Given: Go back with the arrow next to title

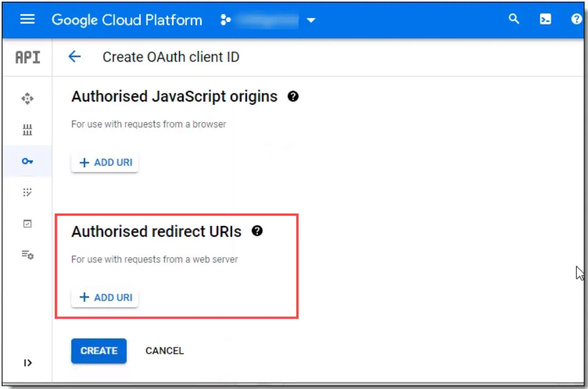Looking at the screenshot, I should pos(74,57).
